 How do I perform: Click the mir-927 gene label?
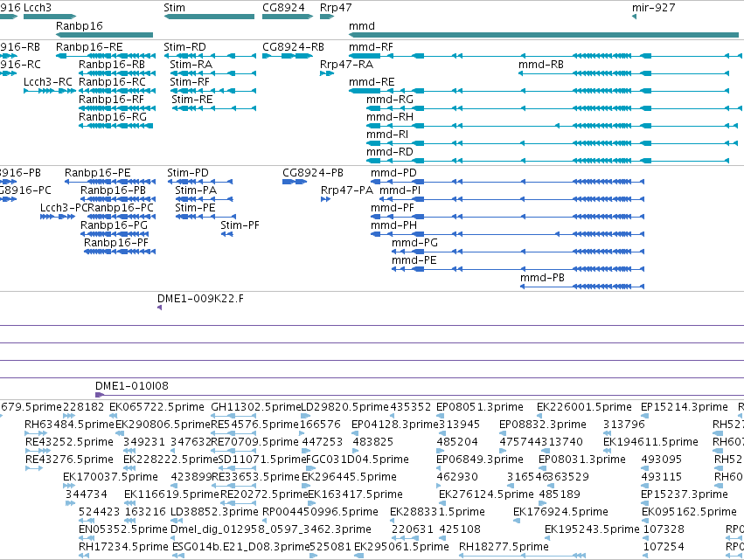tap(653, 8)
